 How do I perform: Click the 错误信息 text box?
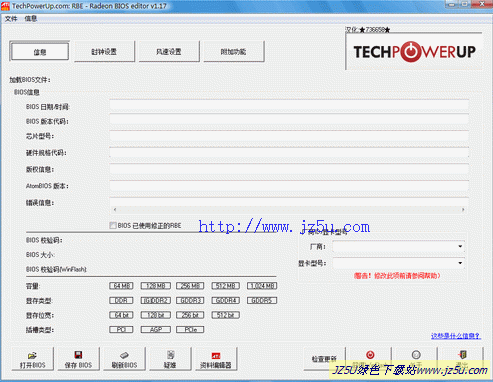tap(289, 205)
